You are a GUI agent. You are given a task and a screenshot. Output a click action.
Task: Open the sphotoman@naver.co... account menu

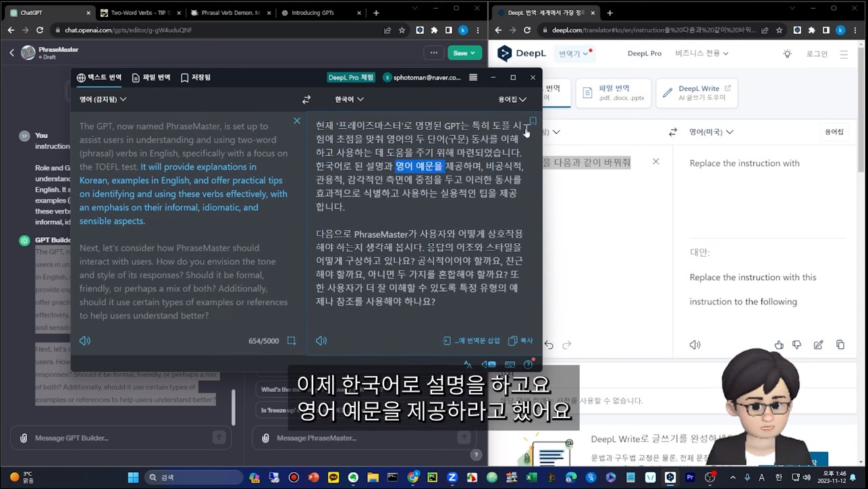point(422,78)
